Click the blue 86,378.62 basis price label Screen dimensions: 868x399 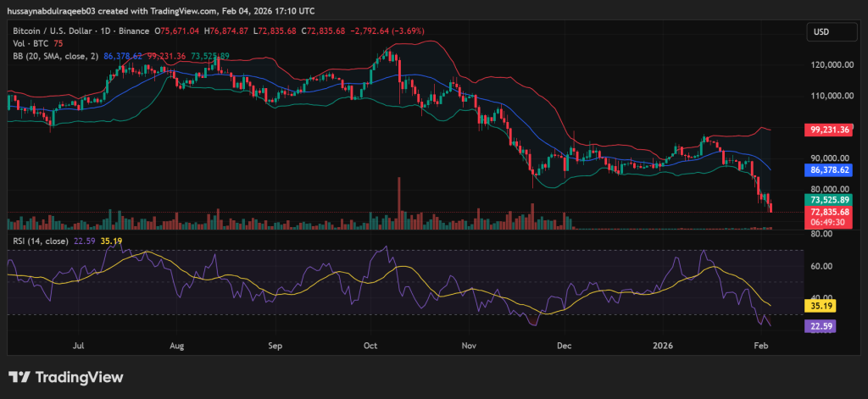pos(827,169)
